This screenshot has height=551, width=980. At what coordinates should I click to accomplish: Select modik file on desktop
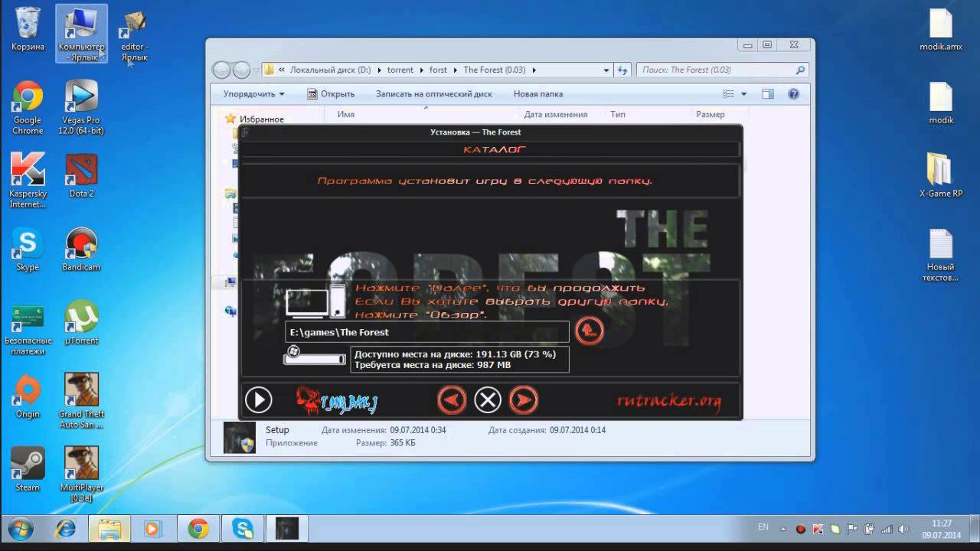tap(941, 103)
